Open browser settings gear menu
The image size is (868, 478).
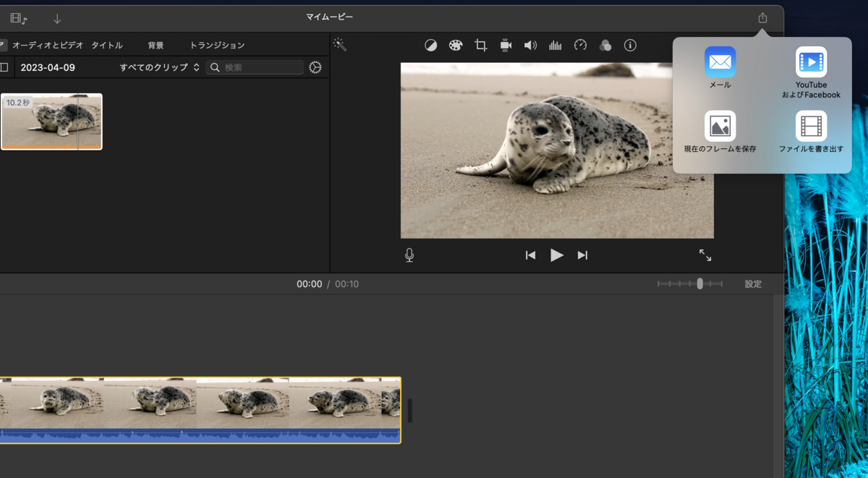315,67
